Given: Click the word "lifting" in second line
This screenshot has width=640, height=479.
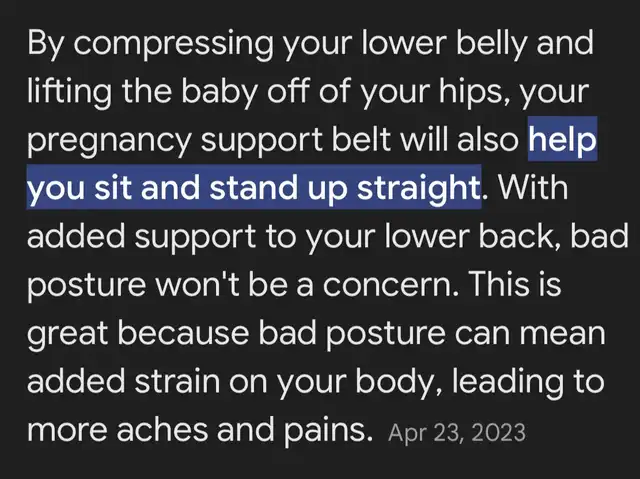Looking at the screenshot, I should coord(69,91).
